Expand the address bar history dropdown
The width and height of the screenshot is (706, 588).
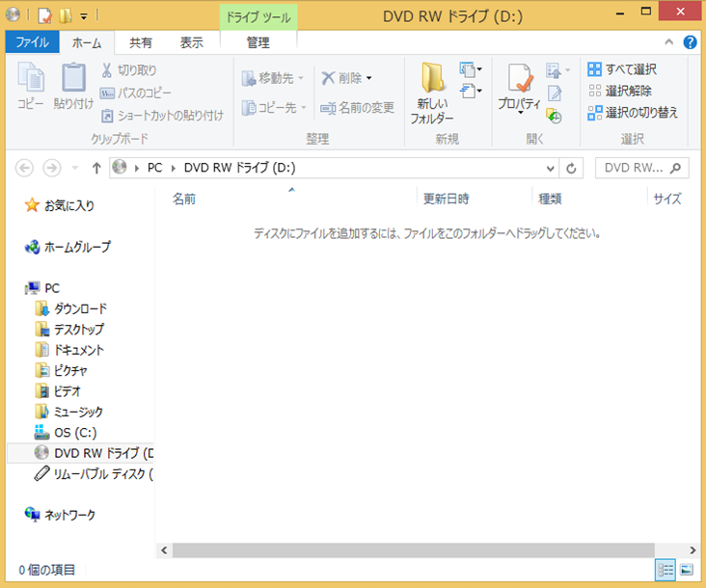coord(550,169)
